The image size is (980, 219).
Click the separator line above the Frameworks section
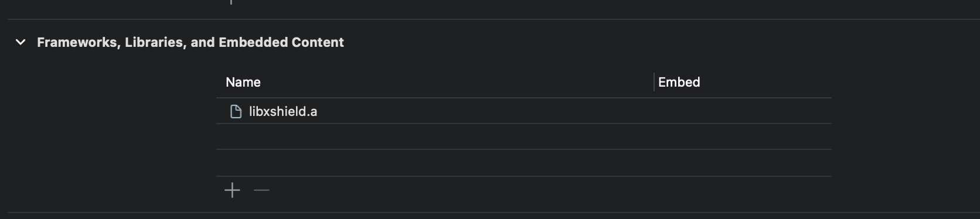tap(494, 19)
